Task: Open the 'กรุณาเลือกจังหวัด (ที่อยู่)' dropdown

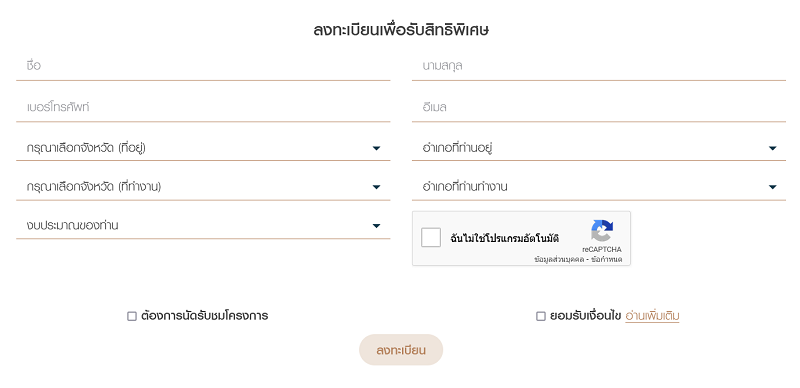Action: click(x=203, y=148)
